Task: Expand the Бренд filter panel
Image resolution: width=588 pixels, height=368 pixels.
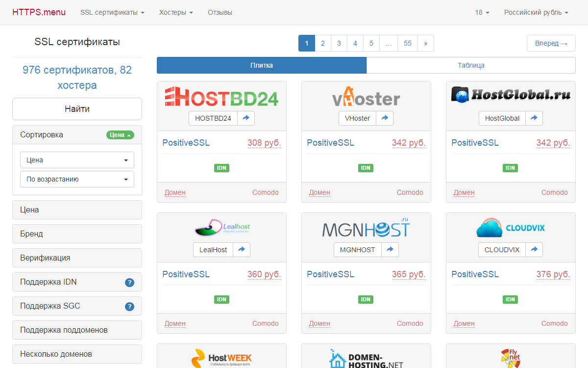Action: [x=77, y=234]
